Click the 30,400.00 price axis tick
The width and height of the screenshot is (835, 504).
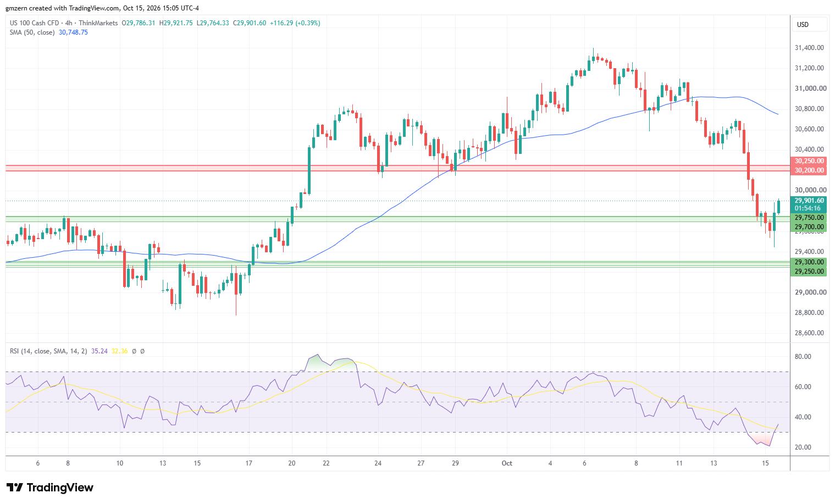click(809, 149)
